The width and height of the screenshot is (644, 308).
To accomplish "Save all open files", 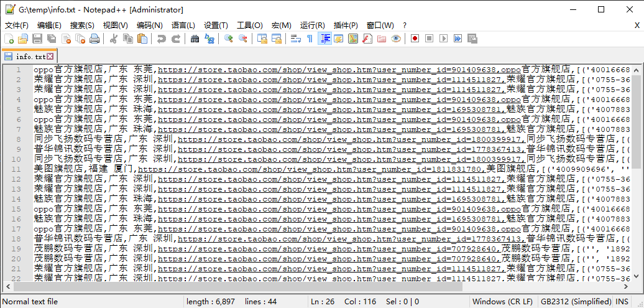I will pyautogui.click(x=52, y=39).
